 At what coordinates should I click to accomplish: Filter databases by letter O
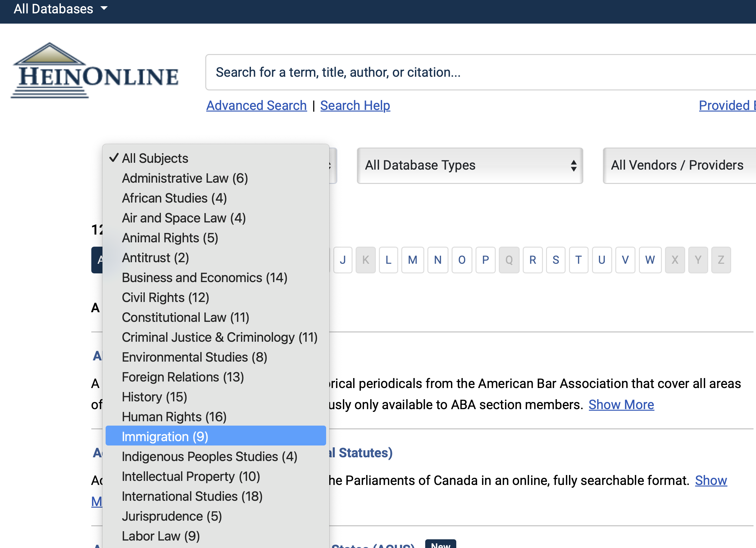pos(462,260)
